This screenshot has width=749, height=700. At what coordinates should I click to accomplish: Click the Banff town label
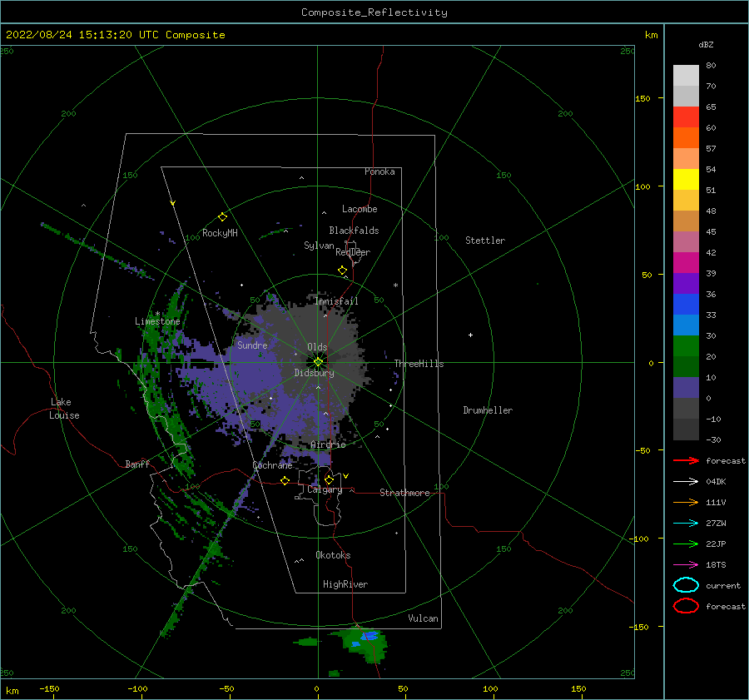click(137, 464)
